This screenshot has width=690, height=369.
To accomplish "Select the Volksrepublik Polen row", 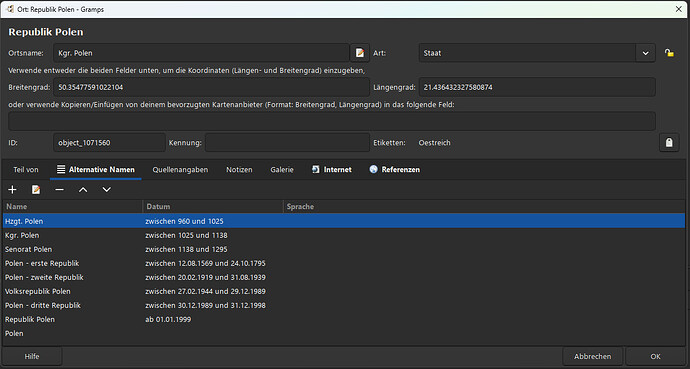I will [x=344, y=292].
